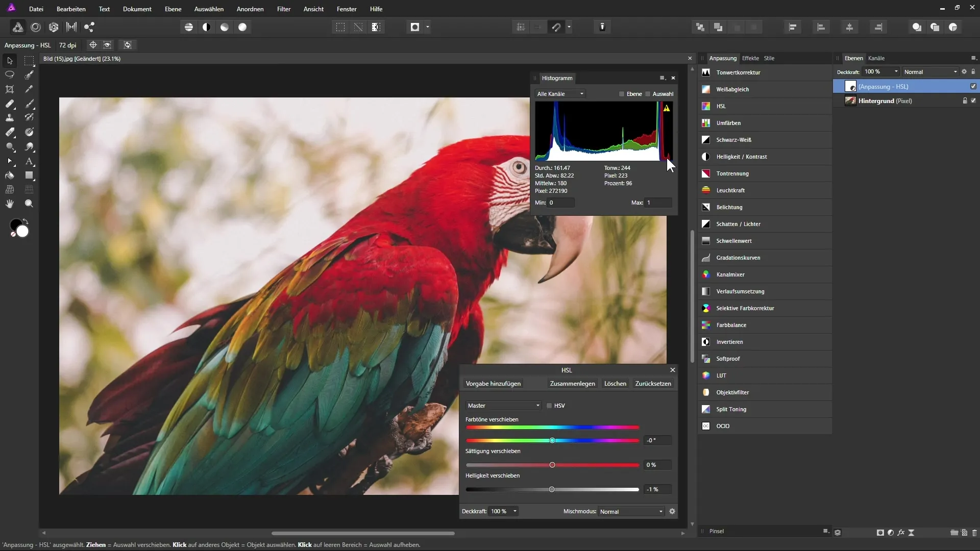Activate the Hand view tool

pos(10,204)
